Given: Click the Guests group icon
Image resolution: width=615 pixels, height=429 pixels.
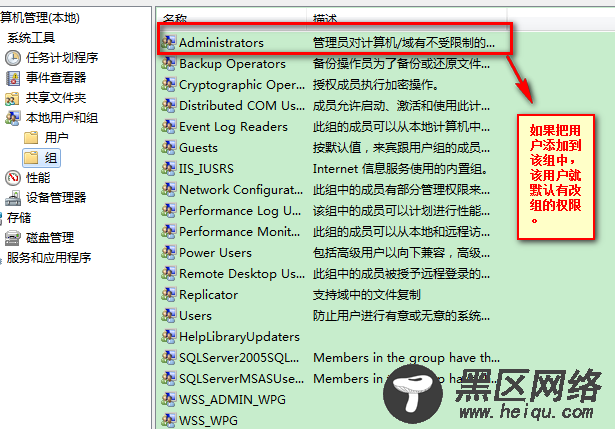Looking at the screenshot, I should (169, 147).
